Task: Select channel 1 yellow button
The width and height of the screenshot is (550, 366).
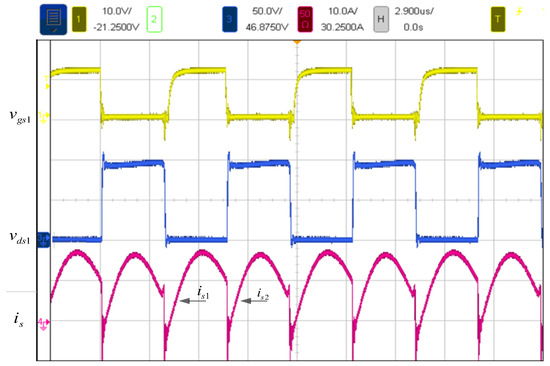Action: pos(79,19)
